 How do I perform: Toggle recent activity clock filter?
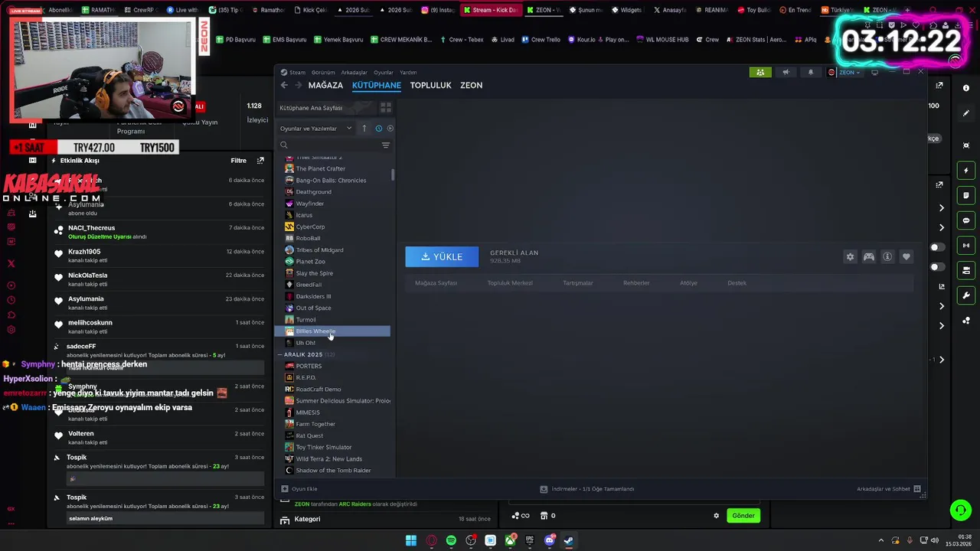tap(378, 129)
